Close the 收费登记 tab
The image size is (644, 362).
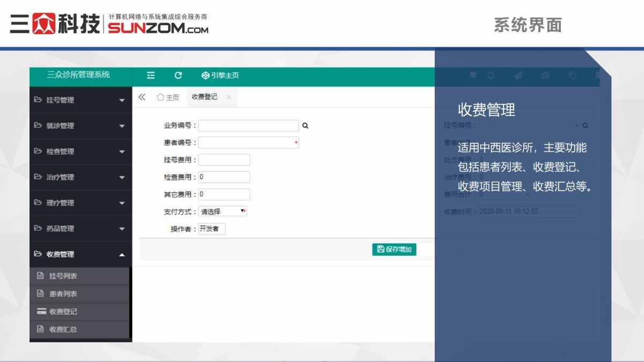tap(229, 98)
